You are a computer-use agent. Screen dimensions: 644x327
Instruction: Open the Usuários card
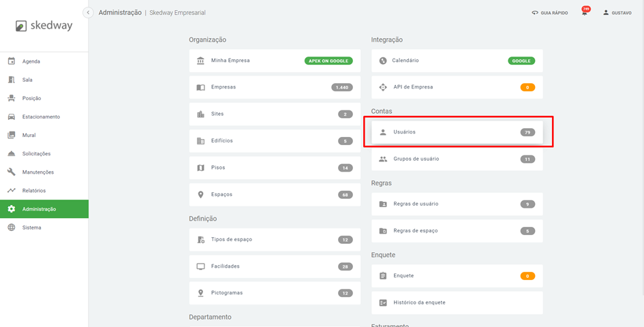[457, 132]
